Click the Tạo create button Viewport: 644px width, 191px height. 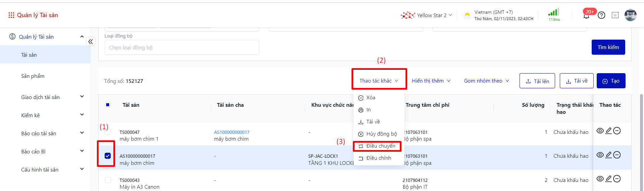[611, 81]
